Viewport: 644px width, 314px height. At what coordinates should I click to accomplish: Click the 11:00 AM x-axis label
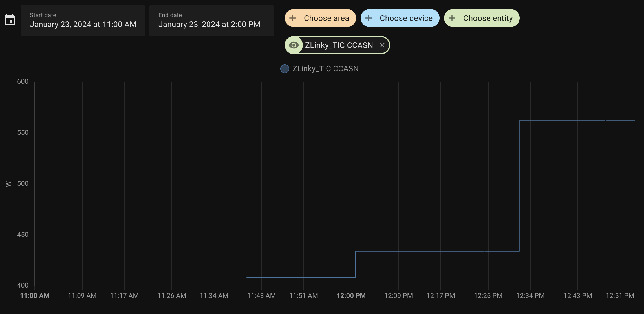pyautogui.click(x=35, y=296)
